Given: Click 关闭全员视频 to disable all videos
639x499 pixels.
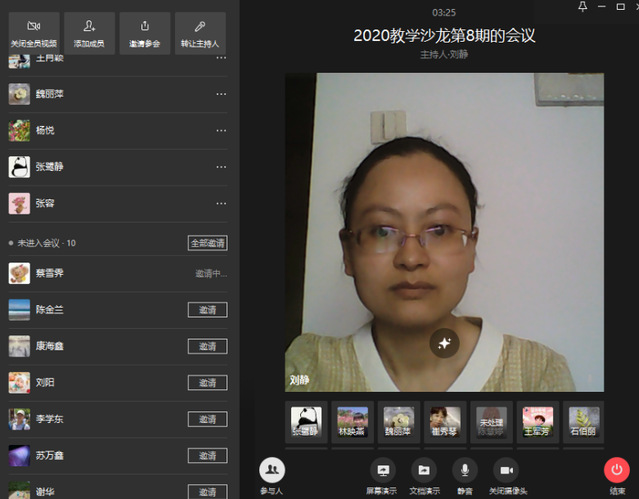Looking at the screenshot, I should coord(32,32).
